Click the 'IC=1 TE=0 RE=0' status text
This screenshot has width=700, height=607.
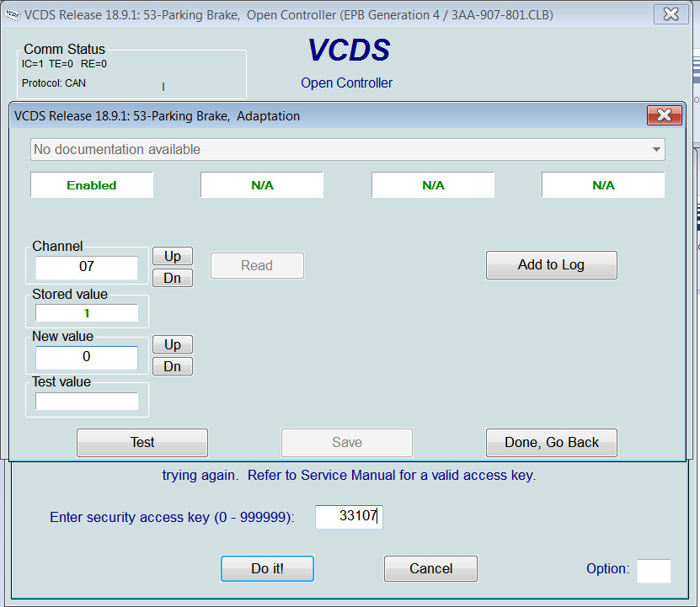(64, 64)
